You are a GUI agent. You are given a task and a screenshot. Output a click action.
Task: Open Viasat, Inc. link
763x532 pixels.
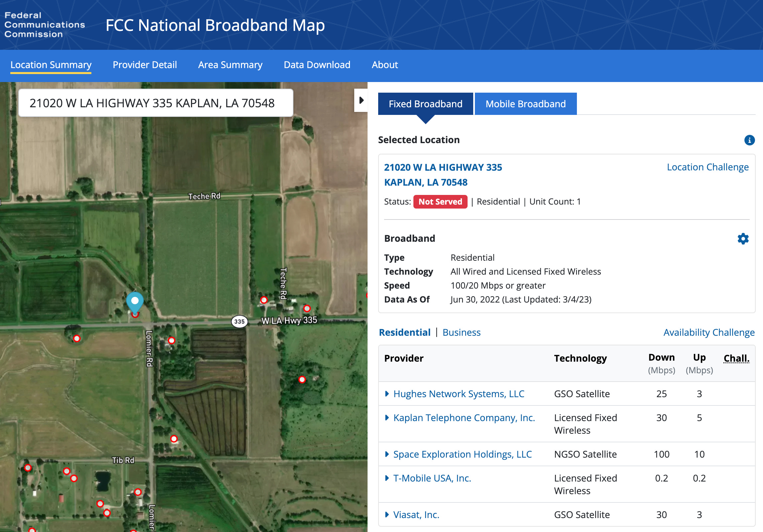(x=416, y=515)
